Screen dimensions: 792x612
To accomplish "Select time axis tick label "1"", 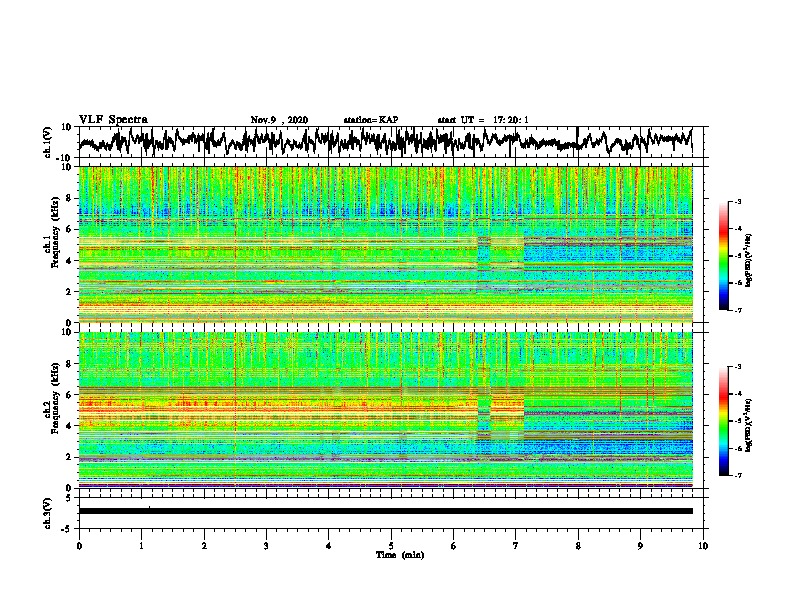I will click(141, 546).
